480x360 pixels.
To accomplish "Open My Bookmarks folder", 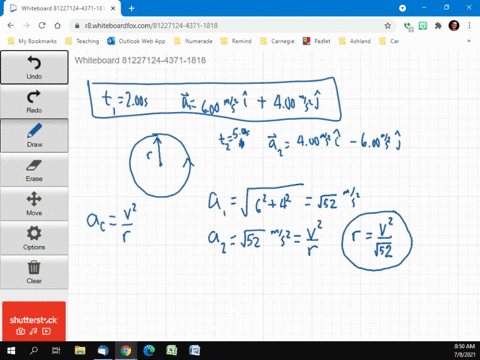I will 33,41.
